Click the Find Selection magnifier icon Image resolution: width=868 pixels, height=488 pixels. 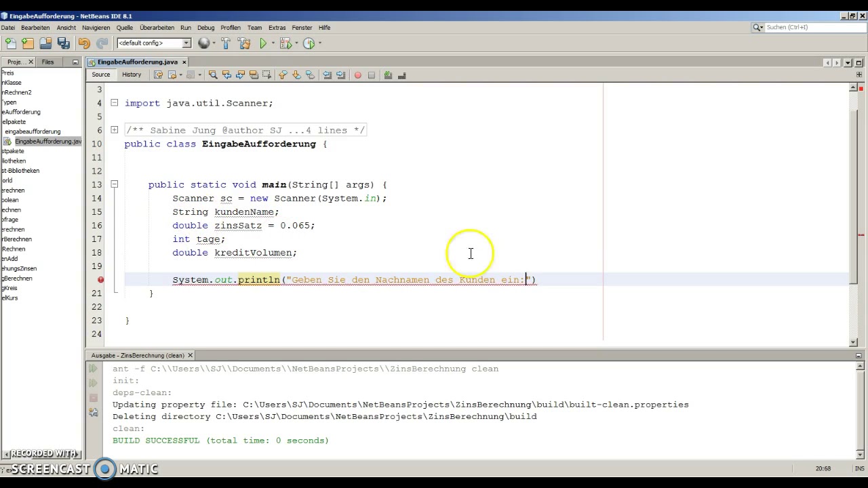click(x=213, y=75)
